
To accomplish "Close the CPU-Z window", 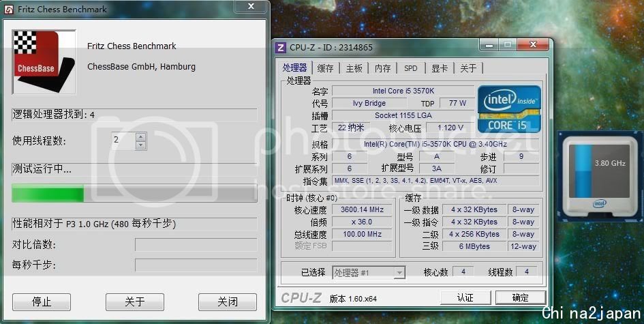I will coord(533,44).
